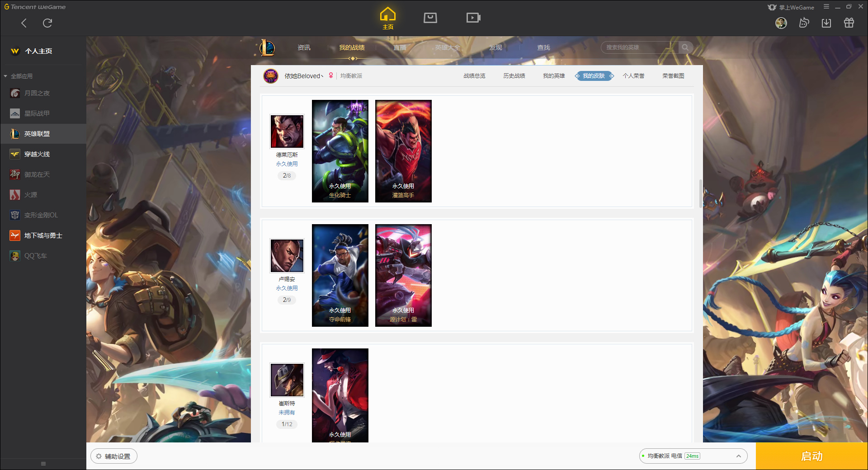Click the 卢锡安 champion portrait
Screen dimensions: 868x470
(287, 255)
